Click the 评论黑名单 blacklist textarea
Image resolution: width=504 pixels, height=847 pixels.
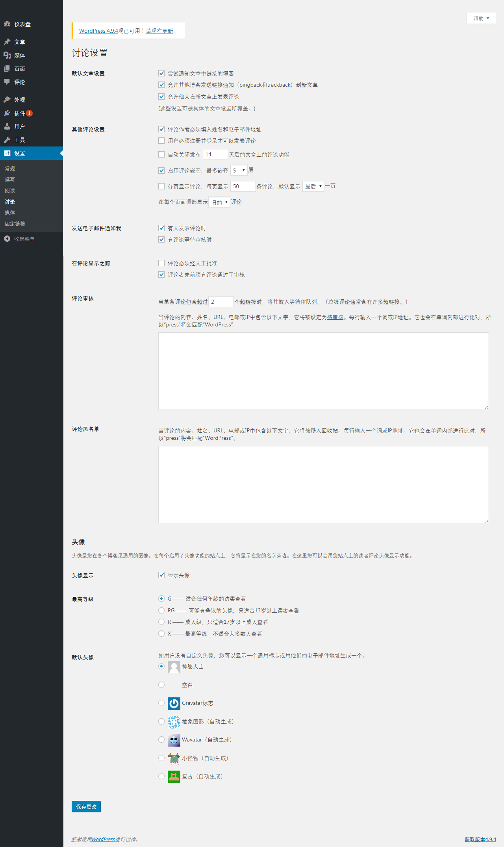coord(324,484)
